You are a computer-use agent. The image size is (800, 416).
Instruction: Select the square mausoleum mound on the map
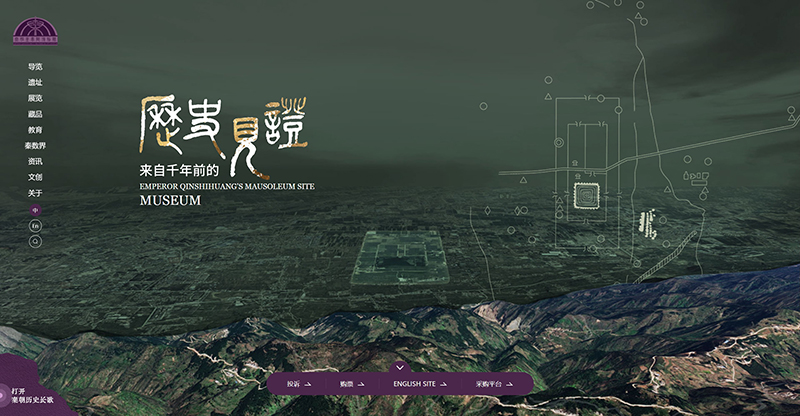585,195
